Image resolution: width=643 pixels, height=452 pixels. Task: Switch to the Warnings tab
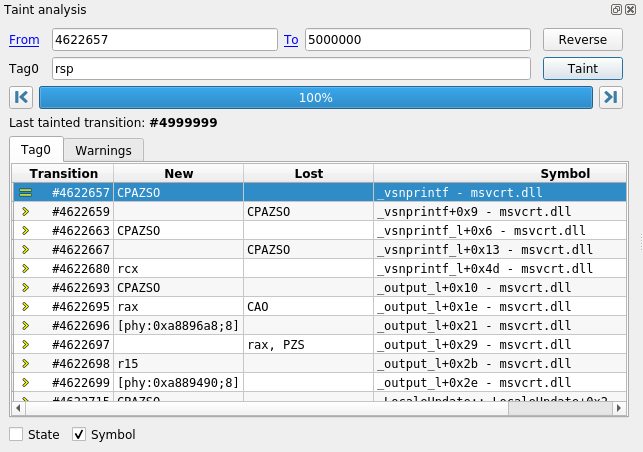click(103, 150)
